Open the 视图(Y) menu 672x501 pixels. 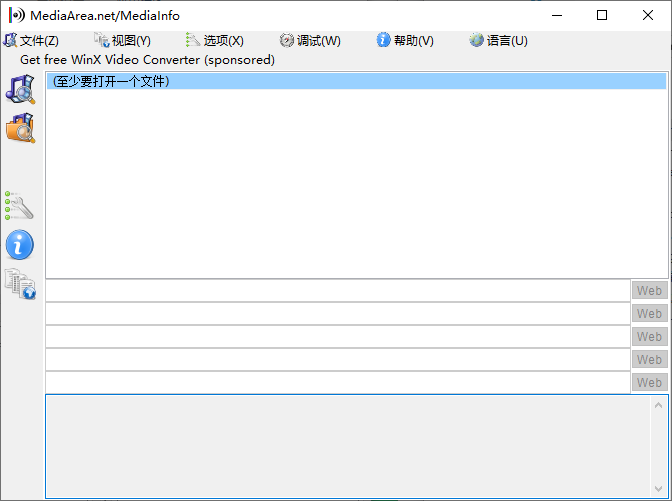pos(122,40)
